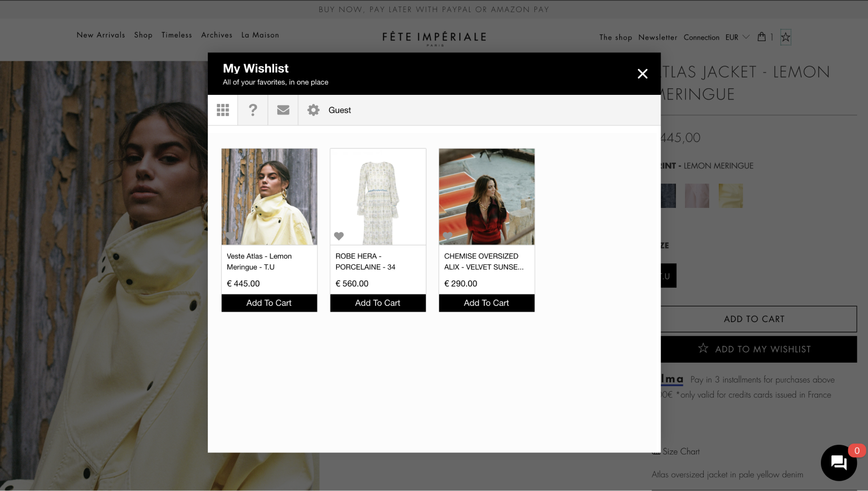Click the My Wishlist heading
This screenshot has height=491, width=868.
point(256,68)
